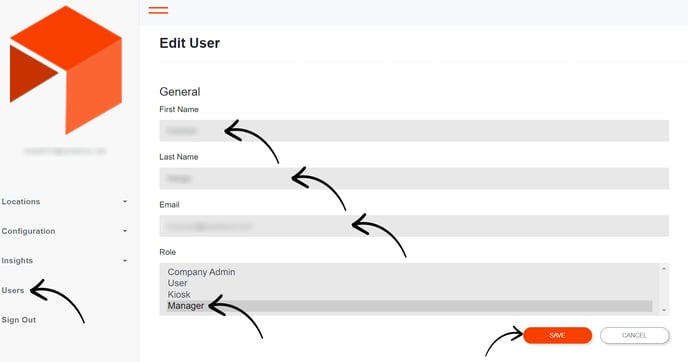Viewport: 688px width, 362px height.
Task: Select Sign Out in sidebar
Action: coord(19,320)
